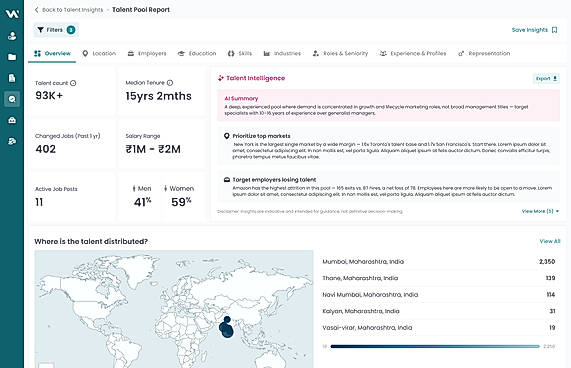Click the Where is the talent distributed heading
The image size is (571, 368).
pyautogui.click(x=91, y=242)
